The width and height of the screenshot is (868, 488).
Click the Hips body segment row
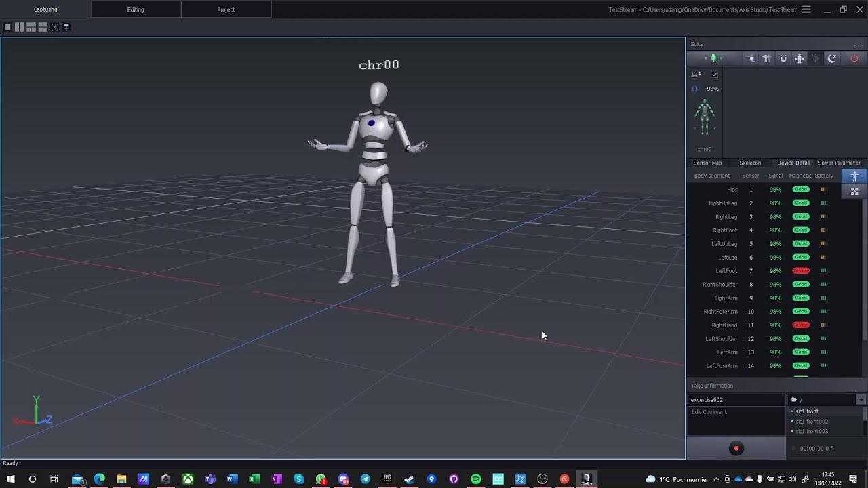point(764,190)
